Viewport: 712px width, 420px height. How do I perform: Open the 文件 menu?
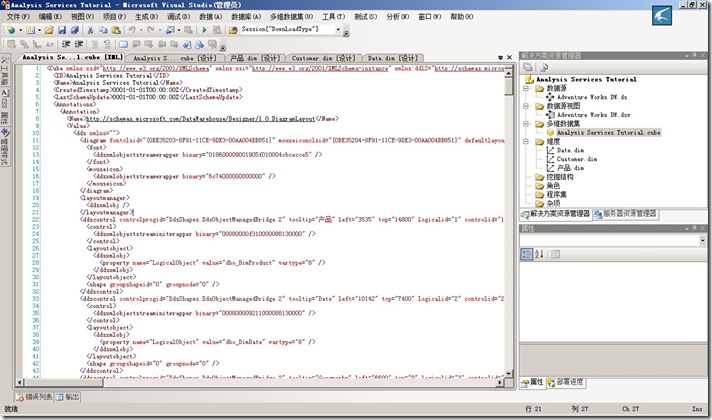[x=18, y=16]
